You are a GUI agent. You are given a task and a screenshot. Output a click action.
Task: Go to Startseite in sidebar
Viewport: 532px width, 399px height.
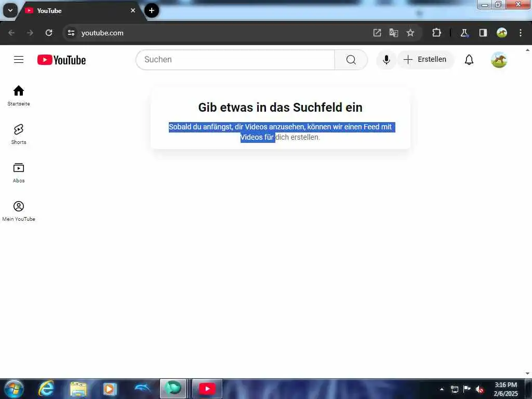[x=19, y=96]
